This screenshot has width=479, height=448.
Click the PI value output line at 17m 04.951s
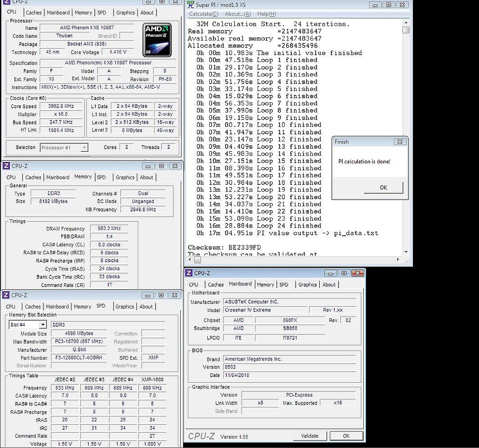(x=287, y=233)
